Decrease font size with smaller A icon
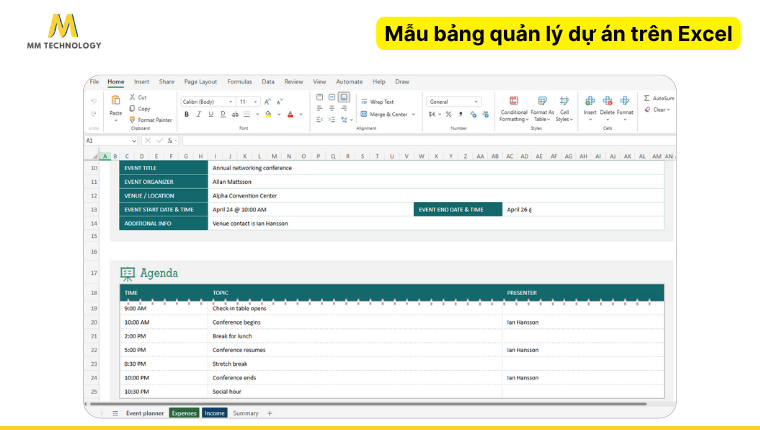Screen dimensions: 760x430 tap(280, 102)
